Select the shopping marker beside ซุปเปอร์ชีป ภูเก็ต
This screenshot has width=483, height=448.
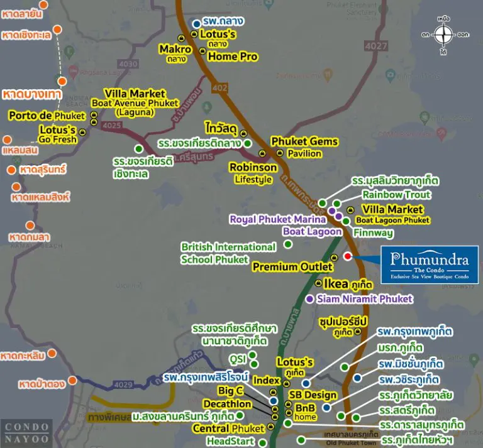pos(358,331)
